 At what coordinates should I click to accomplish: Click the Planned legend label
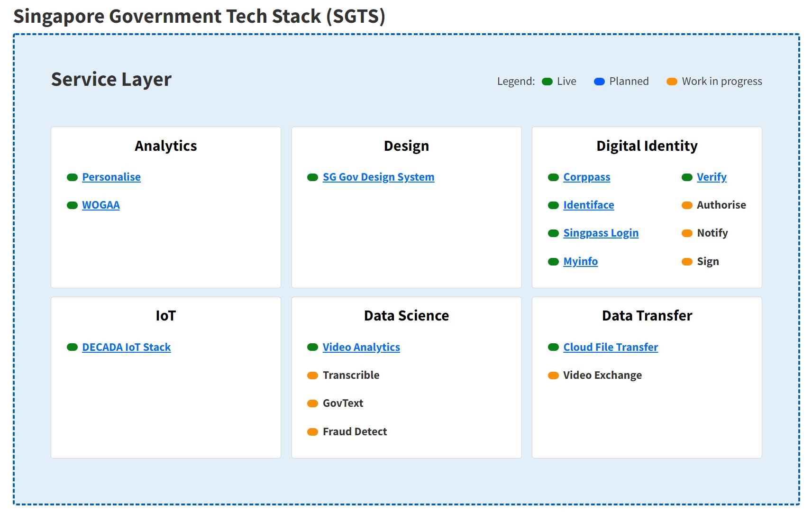tap(629, 81)
